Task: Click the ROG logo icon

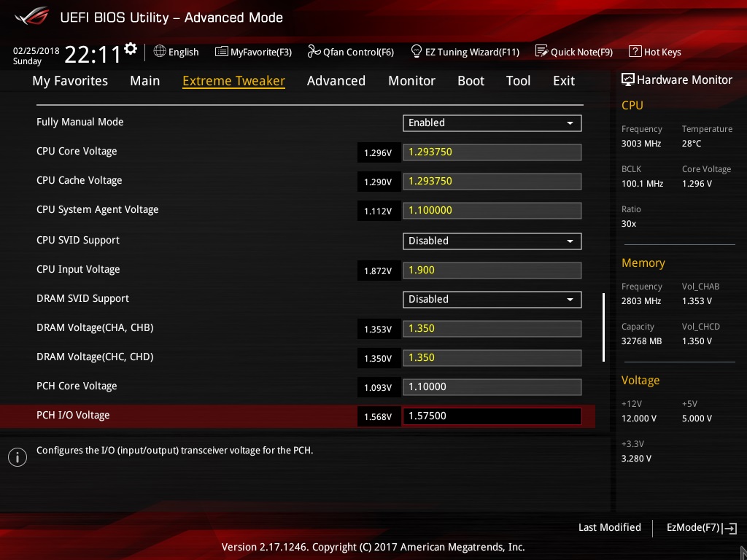Action: (32, 17)
